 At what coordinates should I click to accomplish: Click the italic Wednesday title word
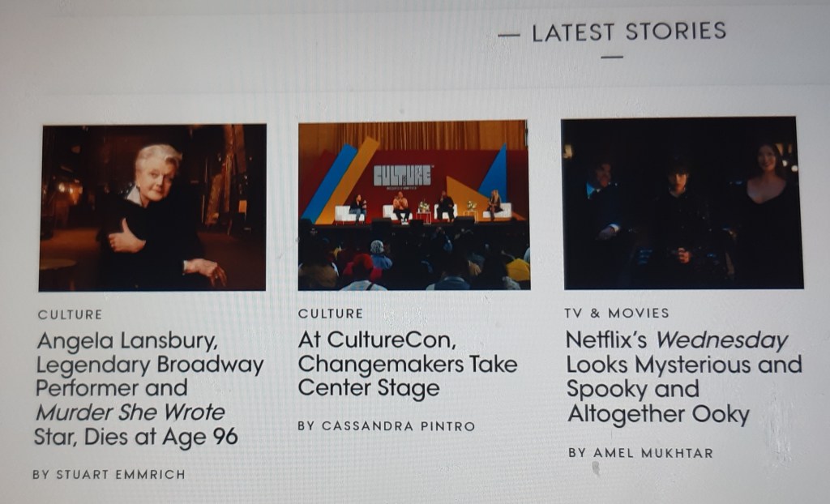[x=722, y=340]
